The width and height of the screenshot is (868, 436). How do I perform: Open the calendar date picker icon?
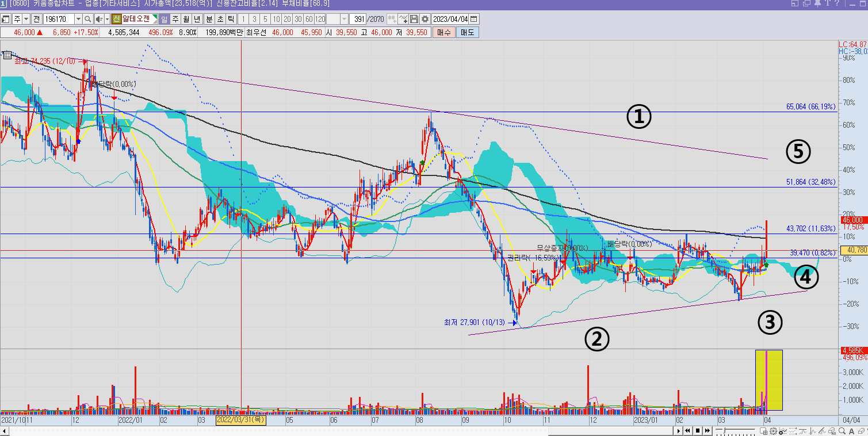474,18
